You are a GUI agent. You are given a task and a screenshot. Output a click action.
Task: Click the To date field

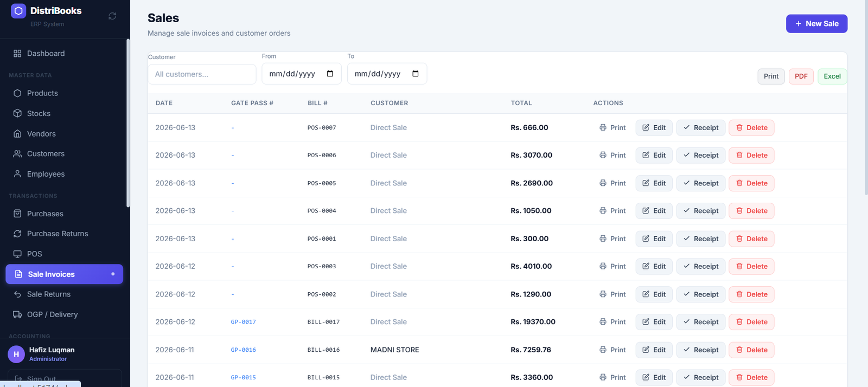(x=387, y=74)
